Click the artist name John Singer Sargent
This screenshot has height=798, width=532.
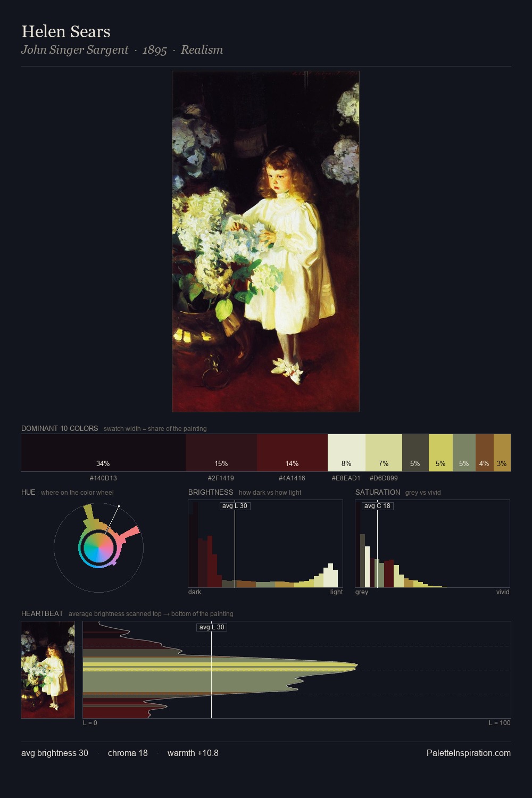click(74, 50)
